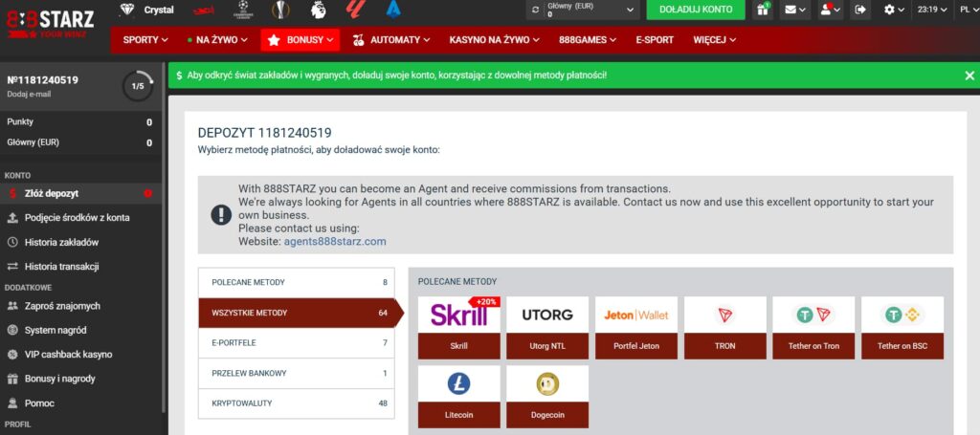The image size is (980, 435).
Task: Open the Premier League lion icon shortcut
Action: tap(319, 10)
